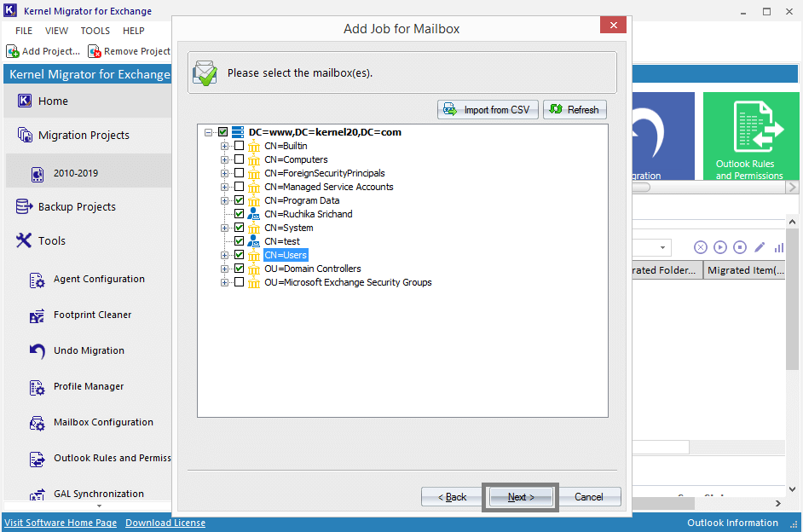Click the CN=Users container icon
Viewport: 803px width, 532px height.
[254, 255]
